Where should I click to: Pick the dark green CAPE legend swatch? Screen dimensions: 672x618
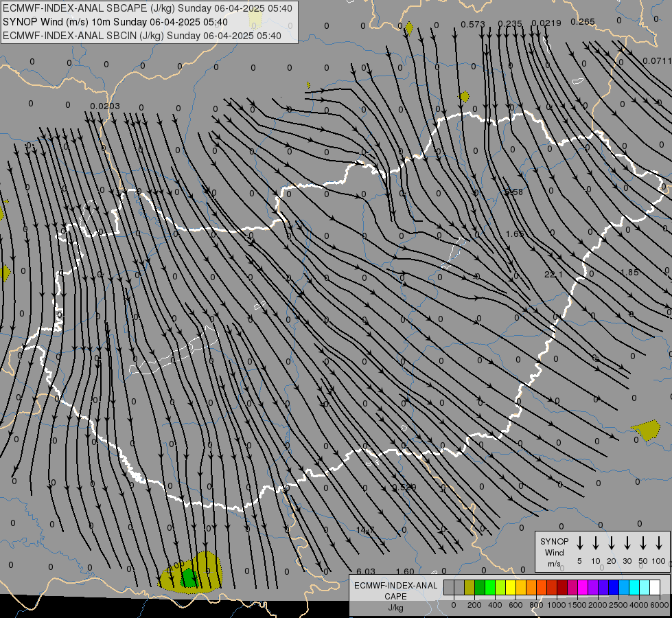click(x=480, y=587)
